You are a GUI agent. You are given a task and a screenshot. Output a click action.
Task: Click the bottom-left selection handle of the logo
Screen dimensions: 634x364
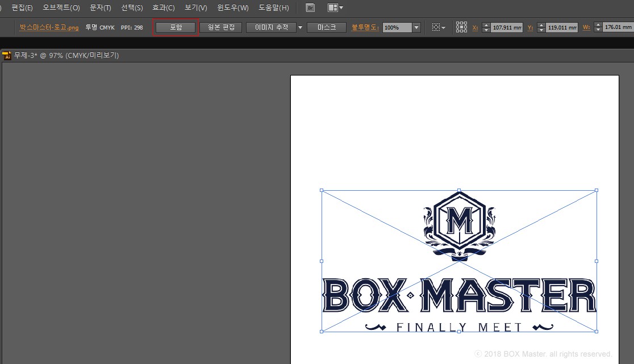[322, 332]
